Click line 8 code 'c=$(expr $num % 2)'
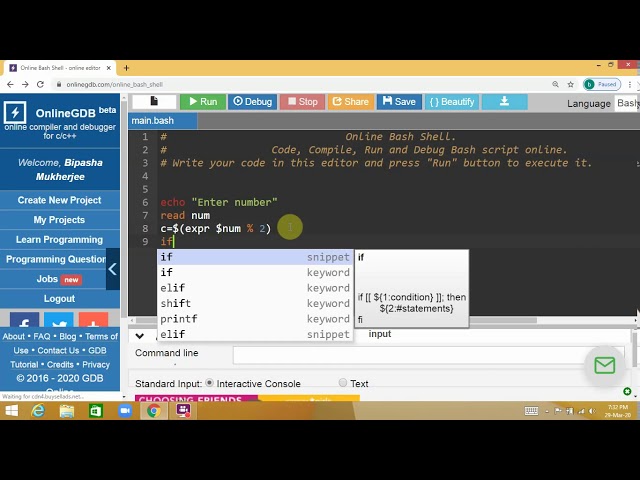The width and height of the screenshot is (640, 480). pos(216,229)
